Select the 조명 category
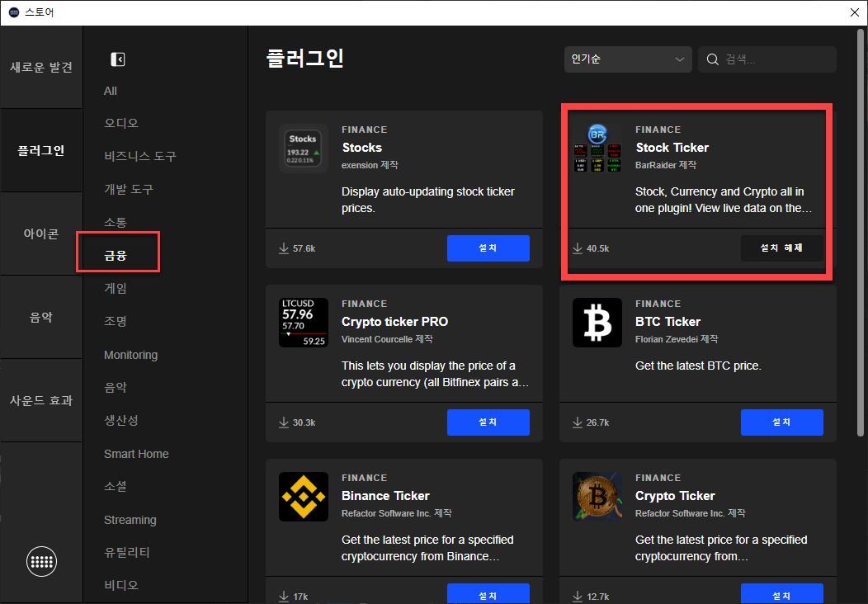This screenshot has width=868, height=604. (116, 321)
